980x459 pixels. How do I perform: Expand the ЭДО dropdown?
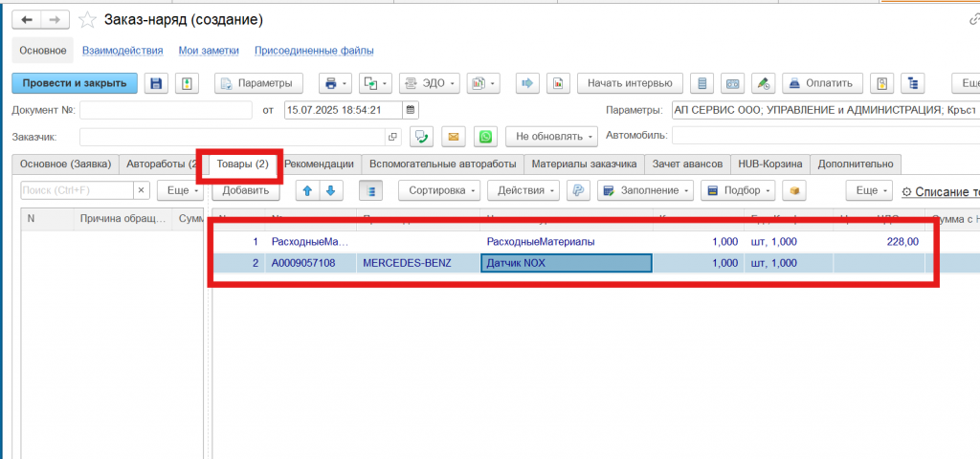tap(429, 83)
